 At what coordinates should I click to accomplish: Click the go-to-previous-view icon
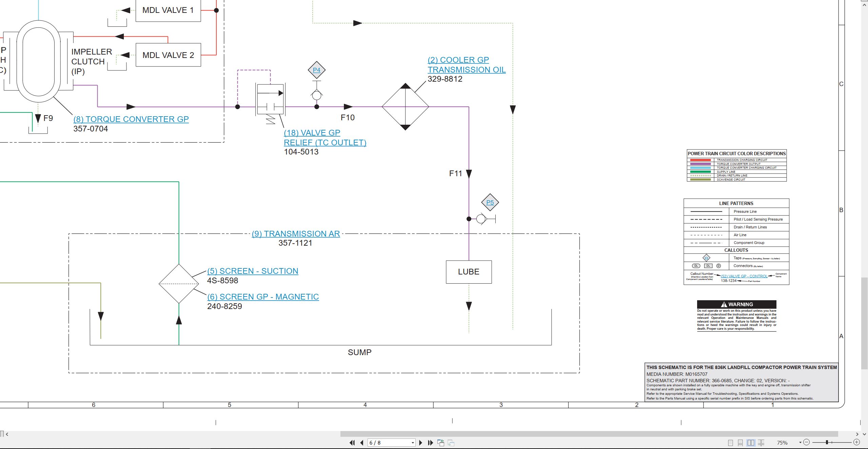[441, 443]
